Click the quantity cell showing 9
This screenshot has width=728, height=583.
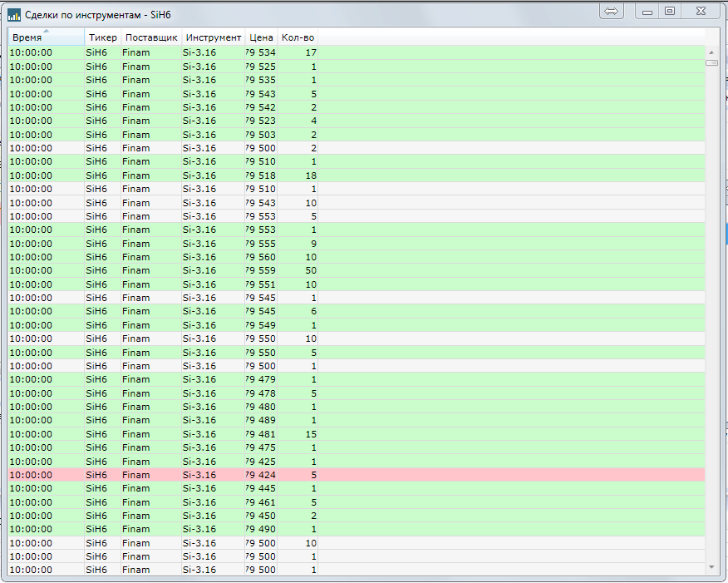pyautogui.click(x=298, y=244)
